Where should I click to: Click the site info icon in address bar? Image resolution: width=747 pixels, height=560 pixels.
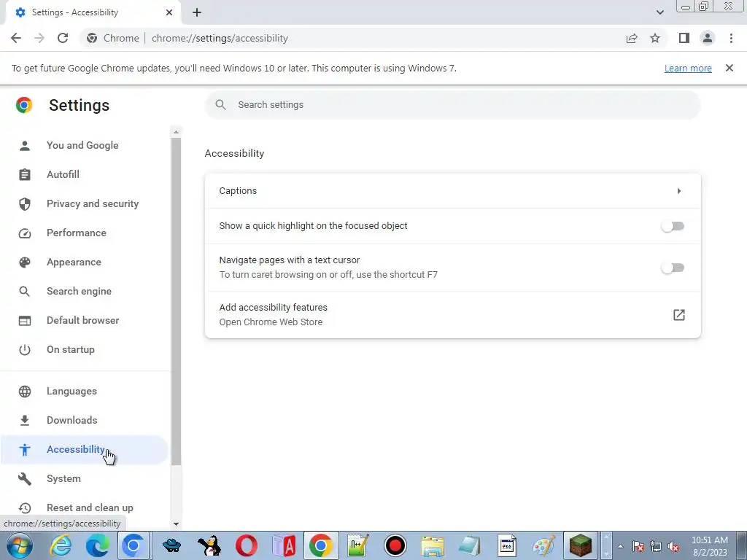(92, 38)
